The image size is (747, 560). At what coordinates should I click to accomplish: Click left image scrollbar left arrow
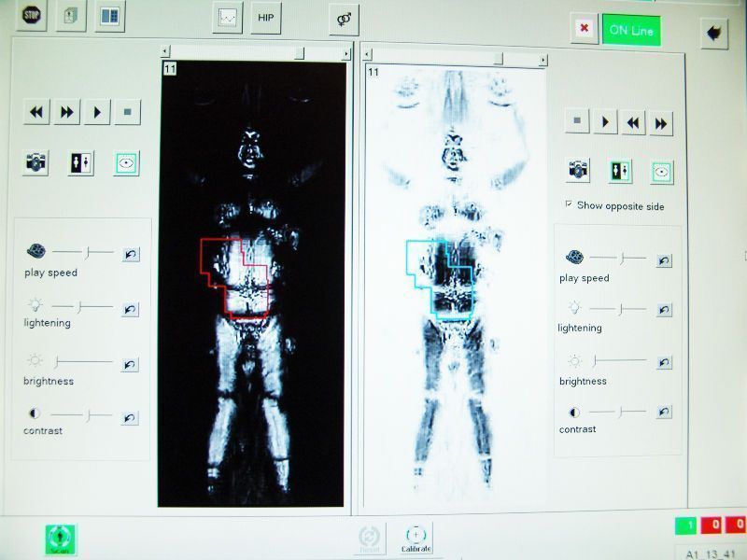(165, 51)
